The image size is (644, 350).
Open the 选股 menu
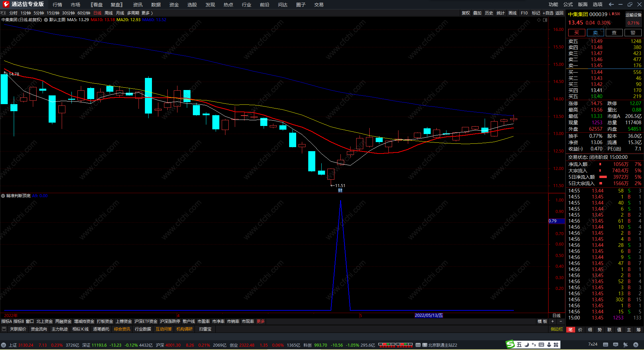[192, 5]
